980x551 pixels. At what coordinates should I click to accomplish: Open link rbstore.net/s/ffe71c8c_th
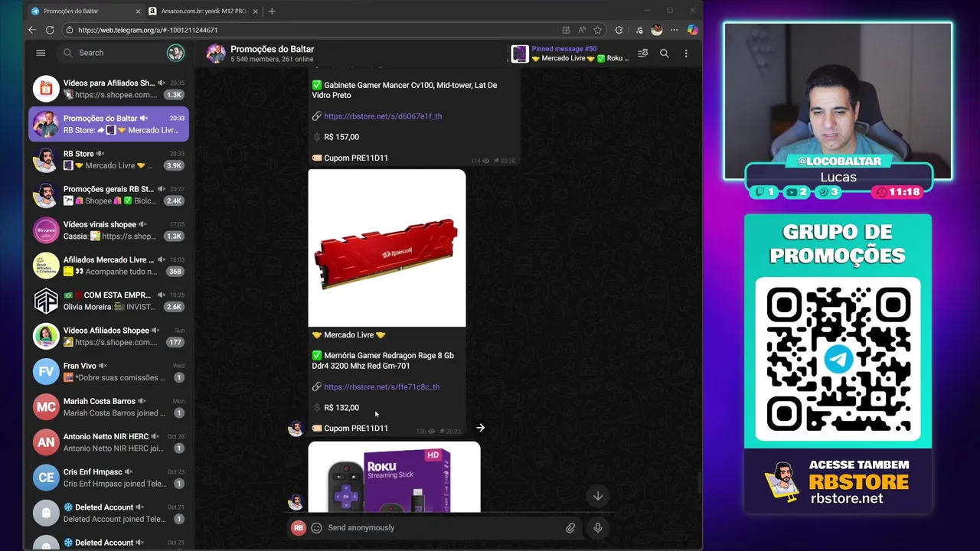click(x=381, y=387)
